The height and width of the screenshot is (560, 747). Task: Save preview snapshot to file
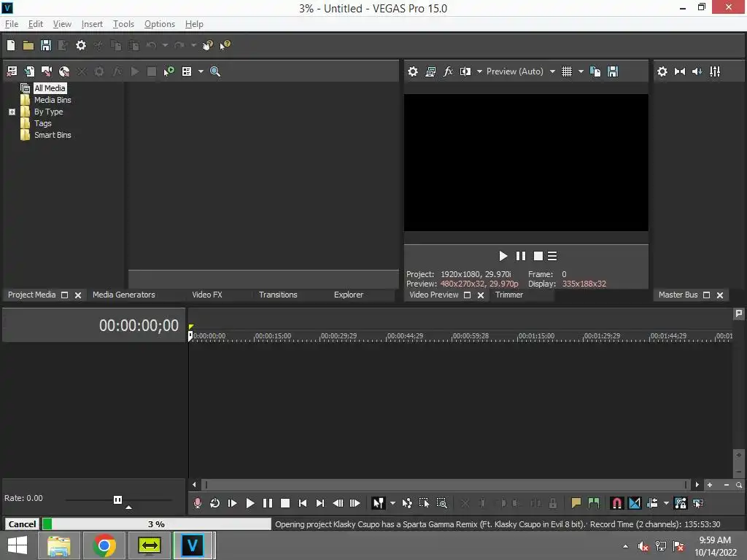tap(613, 71)
